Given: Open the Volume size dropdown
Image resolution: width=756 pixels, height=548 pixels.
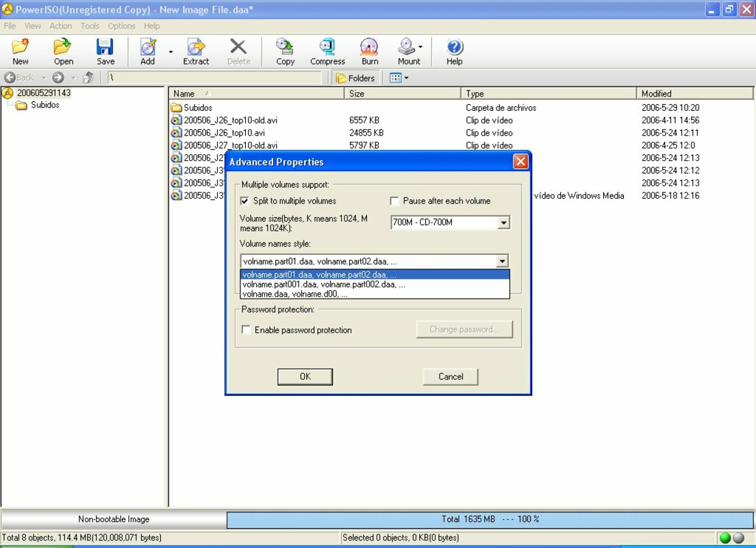Looking at the screenshot, I should tap(503, 222).
